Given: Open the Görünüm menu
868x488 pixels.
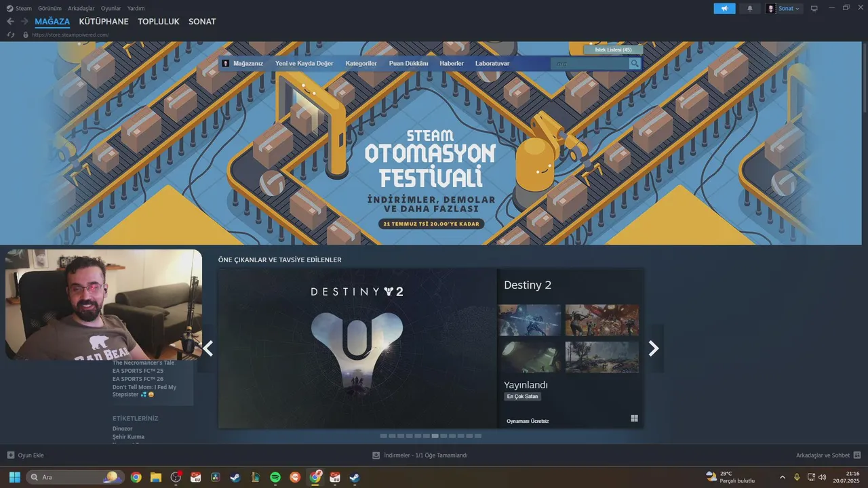Looking at the screenshot, I should (50, 8).
